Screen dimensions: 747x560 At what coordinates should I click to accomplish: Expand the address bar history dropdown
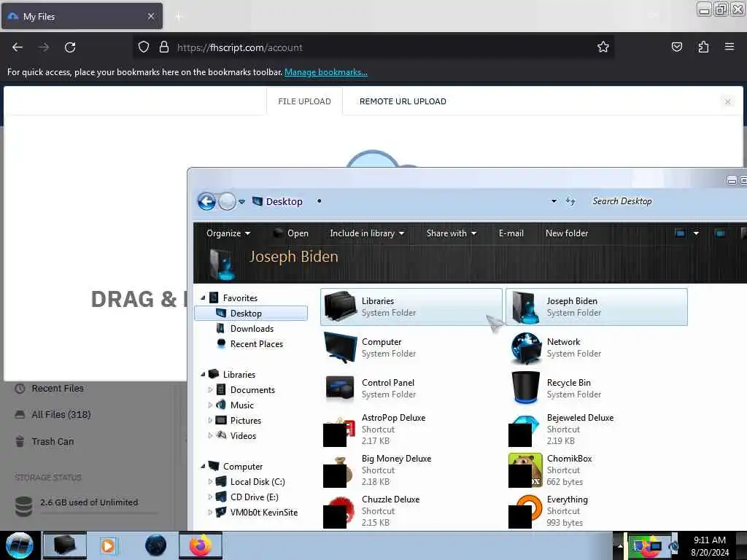(x=554, y=201)
